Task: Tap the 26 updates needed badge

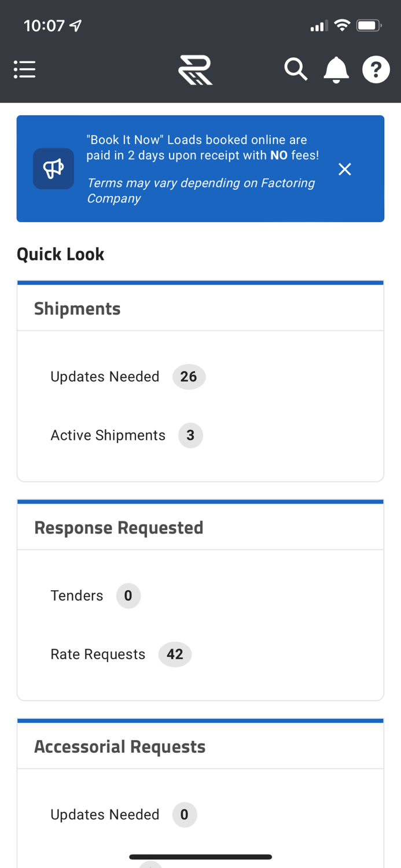Action: [189, 377]
